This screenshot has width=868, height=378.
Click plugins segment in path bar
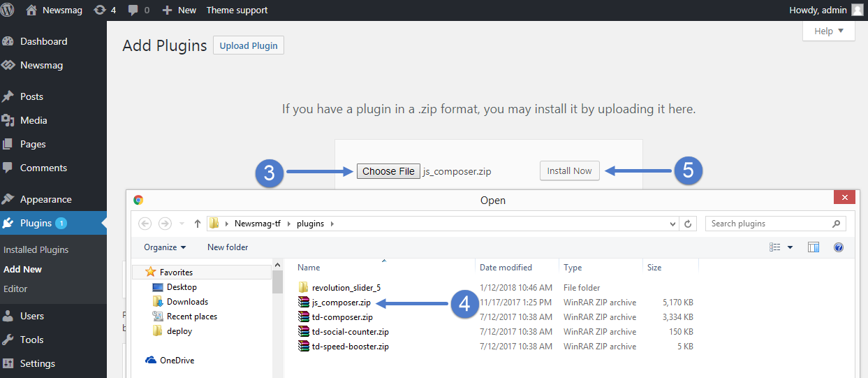tap(311, 224)
